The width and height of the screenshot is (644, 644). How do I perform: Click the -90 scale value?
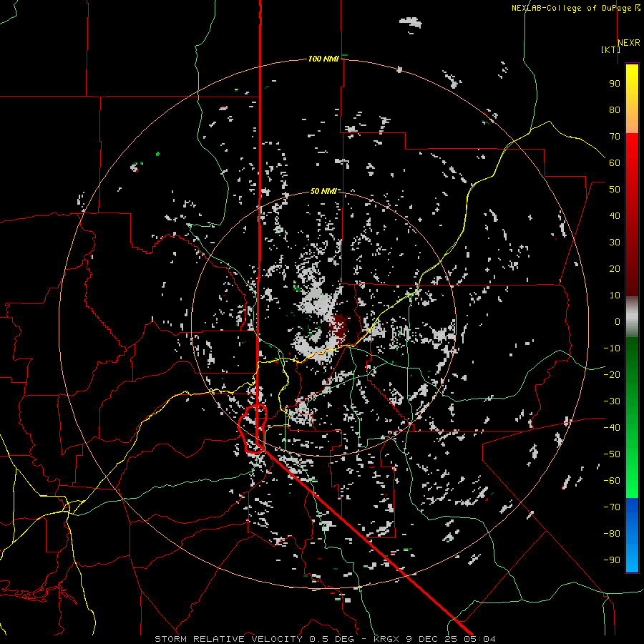(612, 560)
